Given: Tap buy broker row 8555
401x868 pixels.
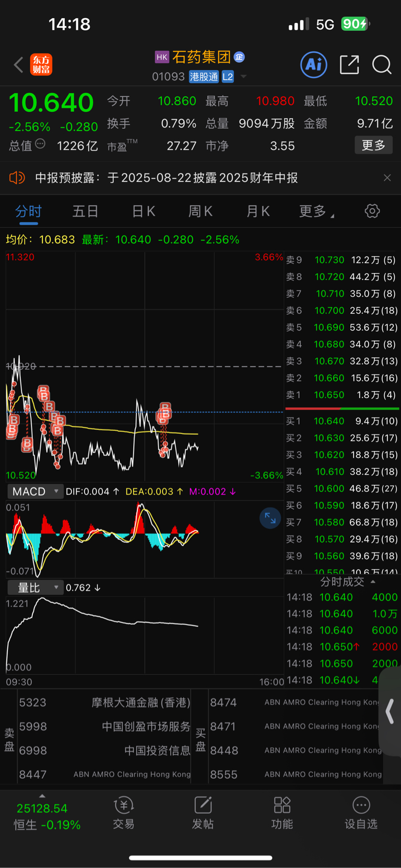Looking at the screenshot, I should click(296, 775).
